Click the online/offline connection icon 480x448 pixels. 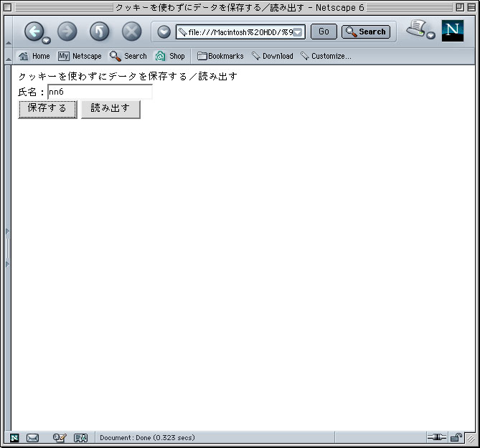[437, 437]
